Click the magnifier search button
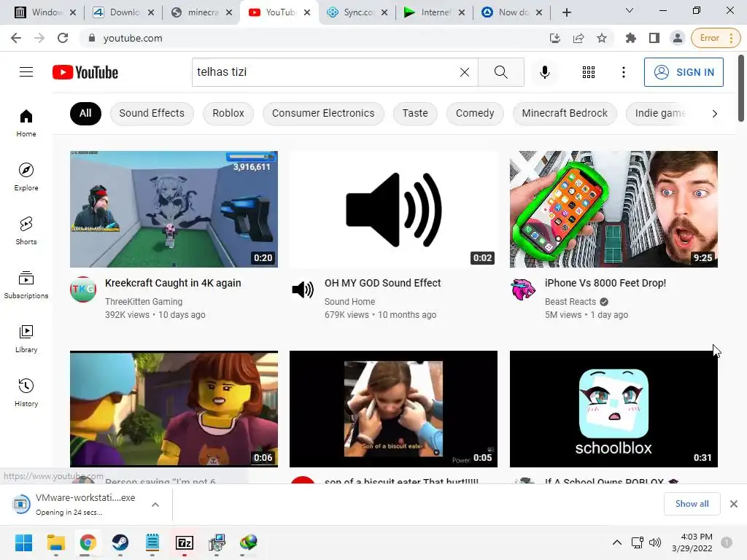747x560 pixels. (500, 72)
